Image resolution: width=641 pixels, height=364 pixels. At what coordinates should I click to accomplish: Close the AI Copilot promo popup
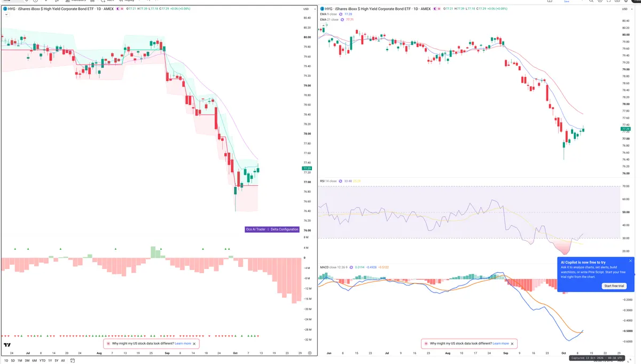click(x=630, y=261)
